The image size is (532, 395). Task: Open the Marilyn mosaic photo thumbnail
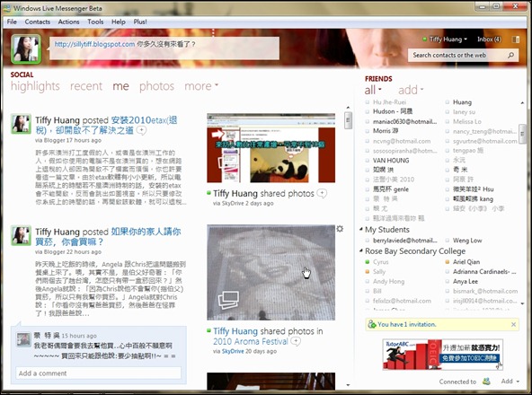[x=270, y=273]
